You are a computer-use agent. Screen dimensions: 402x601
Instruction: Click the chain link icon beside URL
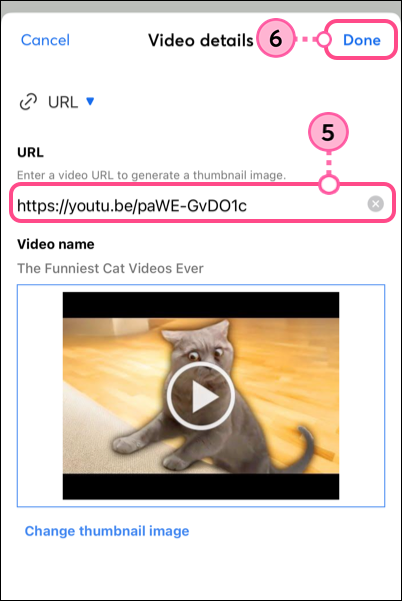click(x=28, y=102)
